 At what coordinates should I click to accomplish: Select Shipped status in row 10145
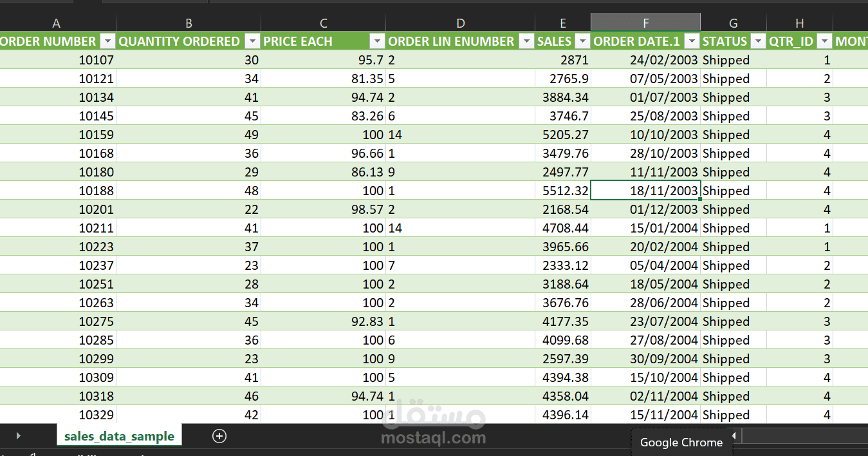coord(734,116)
